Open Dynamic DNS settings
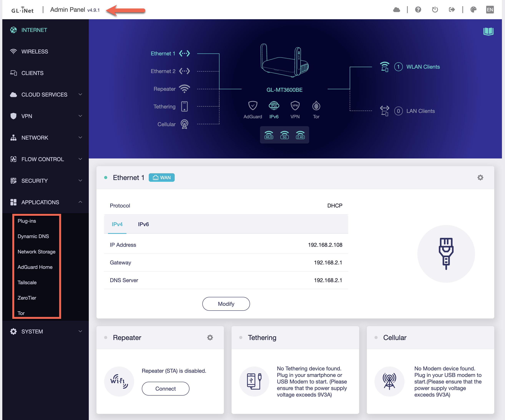The image size is (505, 420). point(33,236)
